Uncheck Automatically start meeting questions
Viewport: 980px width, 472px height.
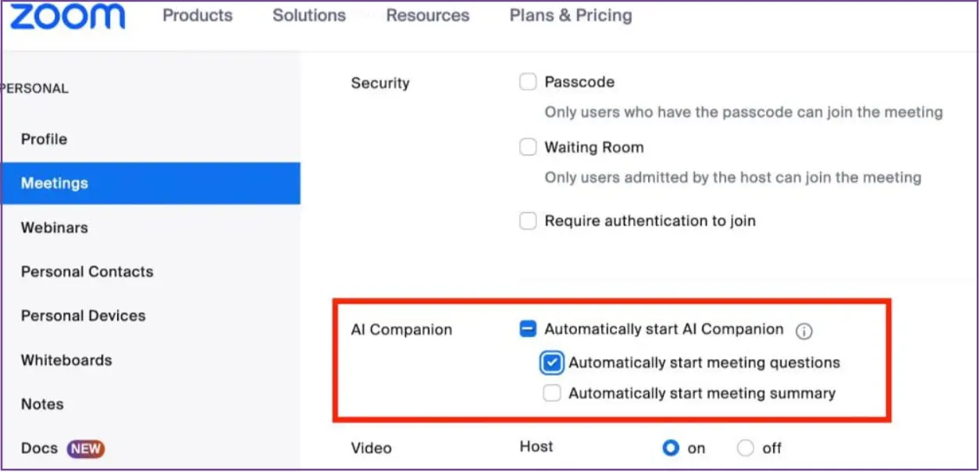[552, 362]
